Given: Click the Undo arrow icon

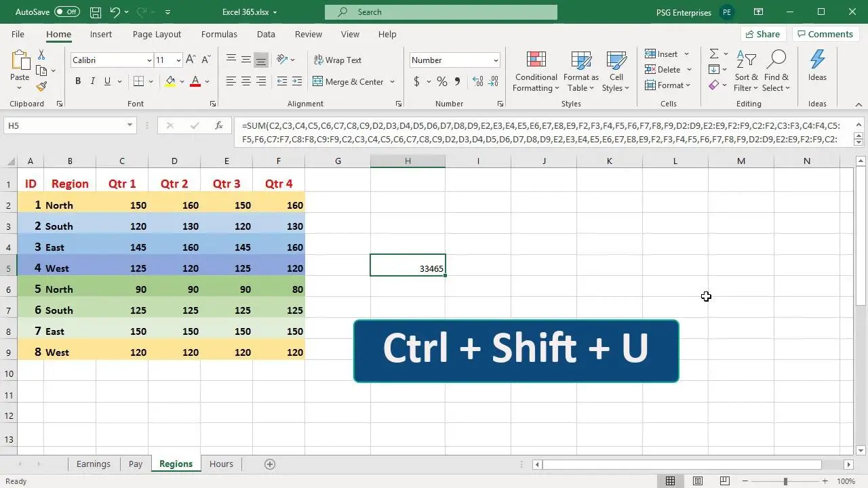Looking at the screenshot, I should click(x=115, y=12).
